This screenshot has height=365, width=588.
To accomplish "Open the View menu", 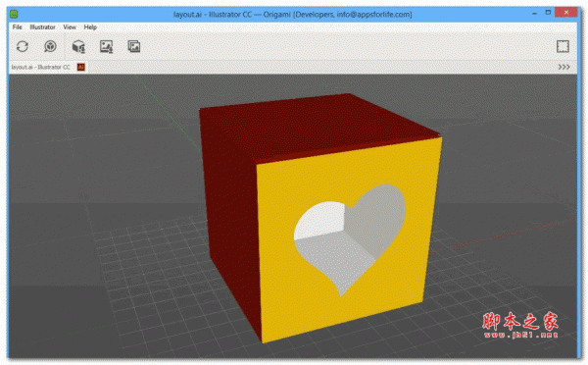I will click(x=70, y=27).
